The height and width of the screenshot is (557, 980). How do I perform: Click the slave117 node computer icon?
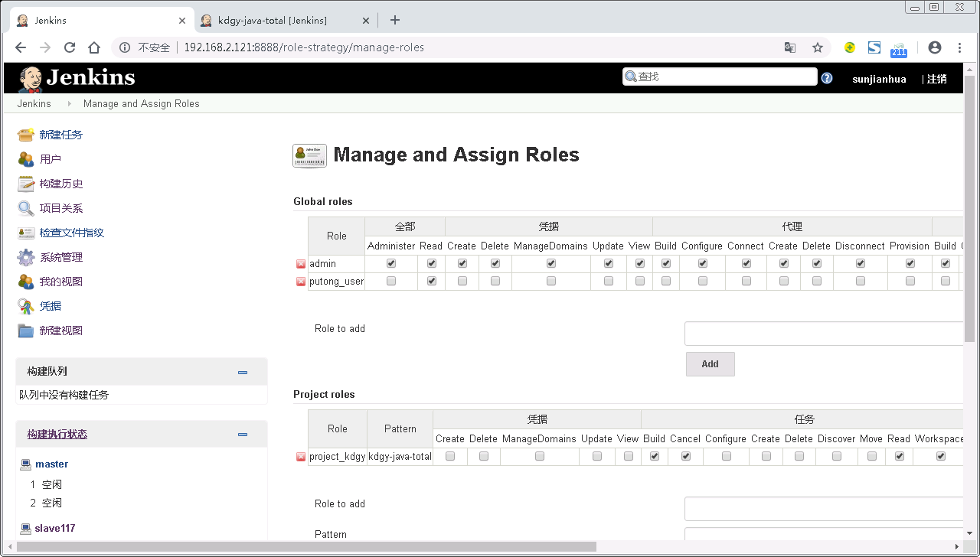pyautogui.click(x=26, y=529)
